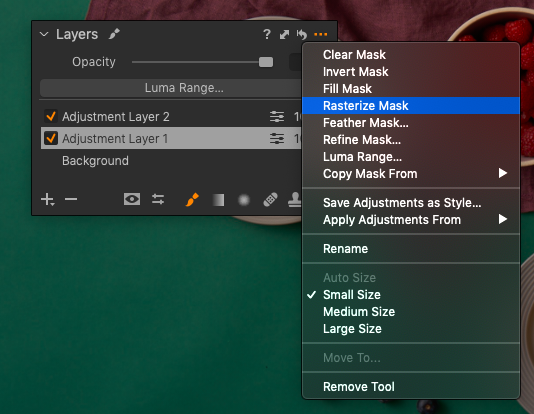The height and width of the screenshot is (414, 534).
Task: Expand the Apply Adjustments From submenu
Action: click(x=411, y=220)
